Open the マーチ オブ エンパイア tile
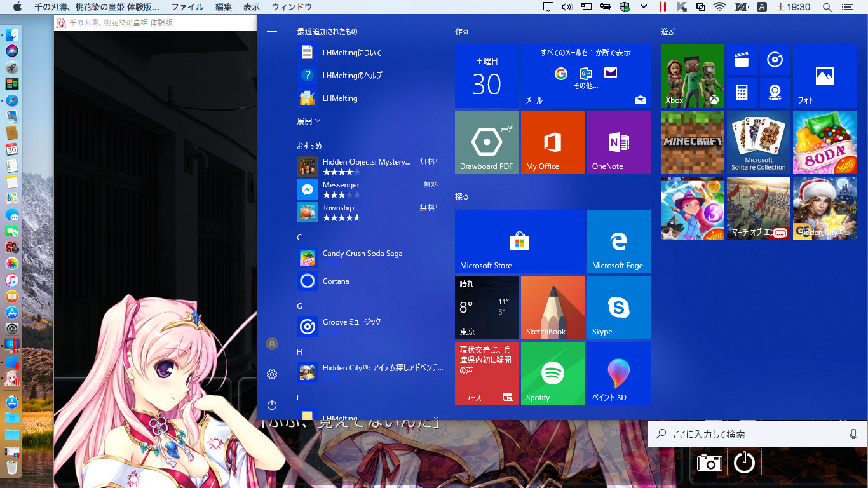 pos(759,208)
